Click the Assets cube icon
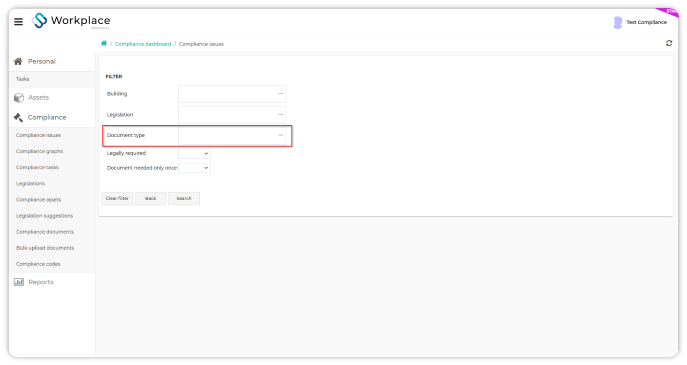Image resolution: width=687 pixels, height=365 pixels. pyautogui.click(x=18, y=98)
